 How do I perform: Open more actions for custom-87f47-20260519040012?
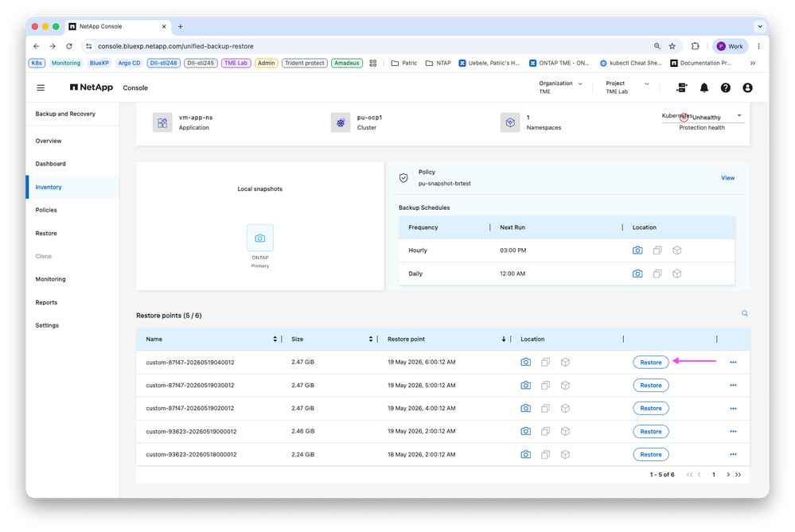733,363
